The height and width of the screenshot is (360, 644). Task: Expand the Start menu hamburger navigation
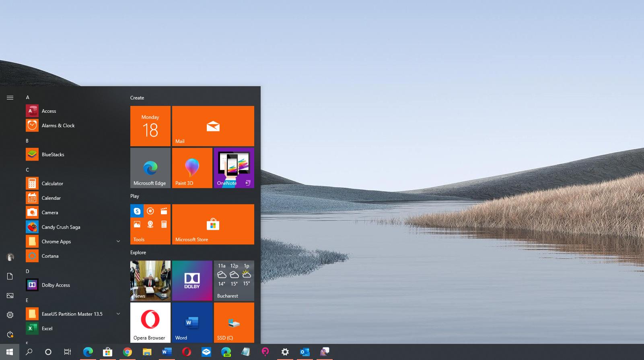pyautogui.click(x=10, y=97)
